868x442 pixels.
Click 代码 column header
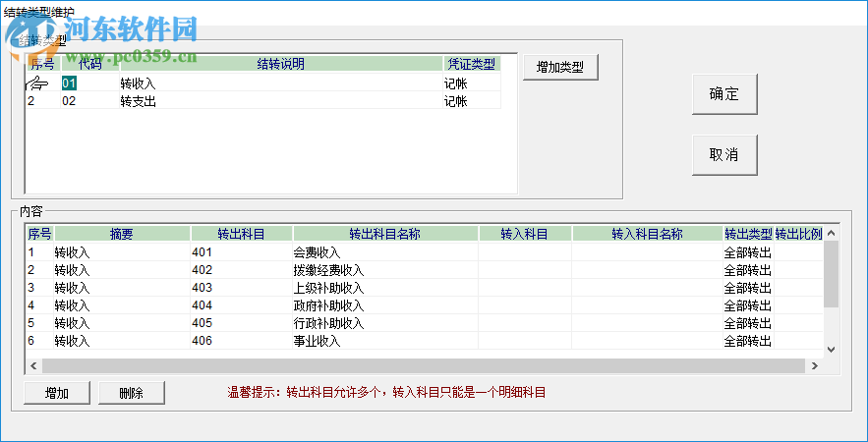pyautogui.click(x=89, y=64)
